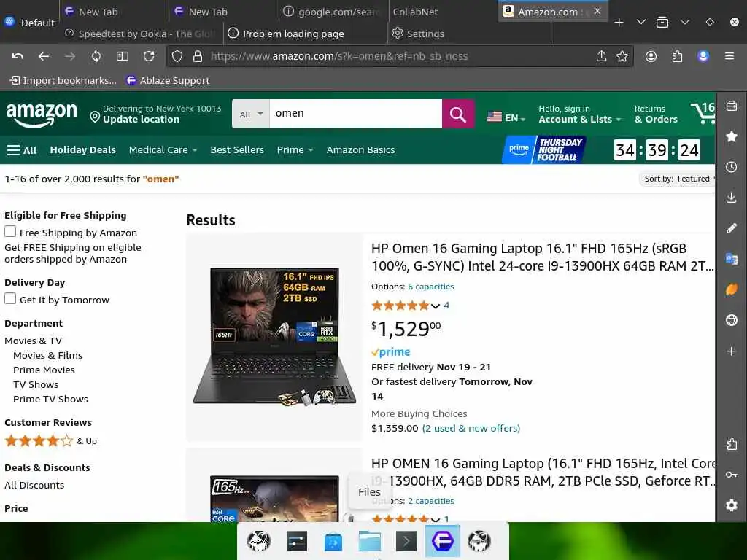
Task: Launch terminal from the taskbar dock
Action: [x=406, y=541]
